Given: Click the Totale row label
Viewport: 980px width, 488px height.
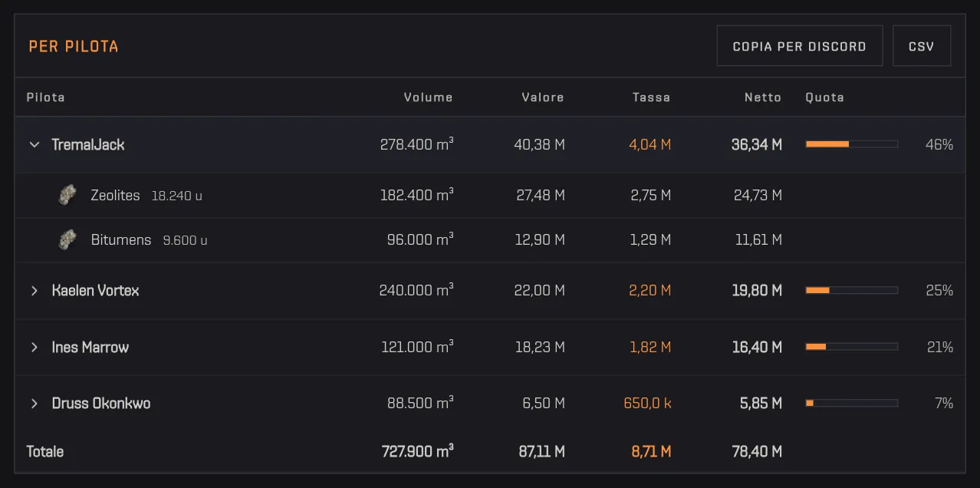Looking at the screenshot, I should coord(45,451).
